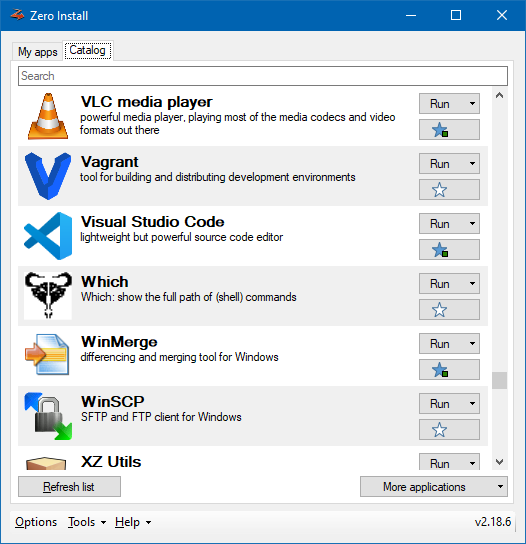
Task: Open the Run dropdown arrow for WinMerge
Action: [472, 343]
